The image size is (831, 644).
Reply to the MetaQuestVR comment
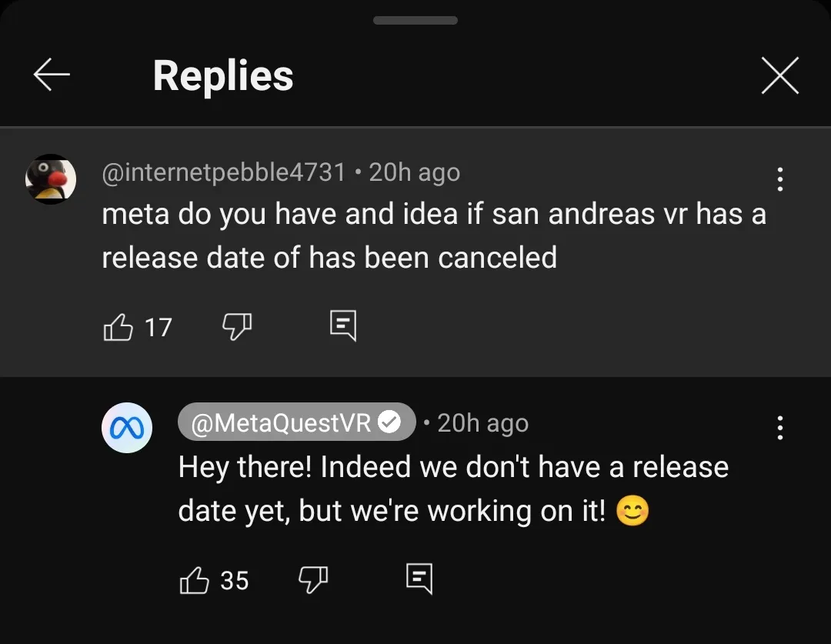(419, 579)
